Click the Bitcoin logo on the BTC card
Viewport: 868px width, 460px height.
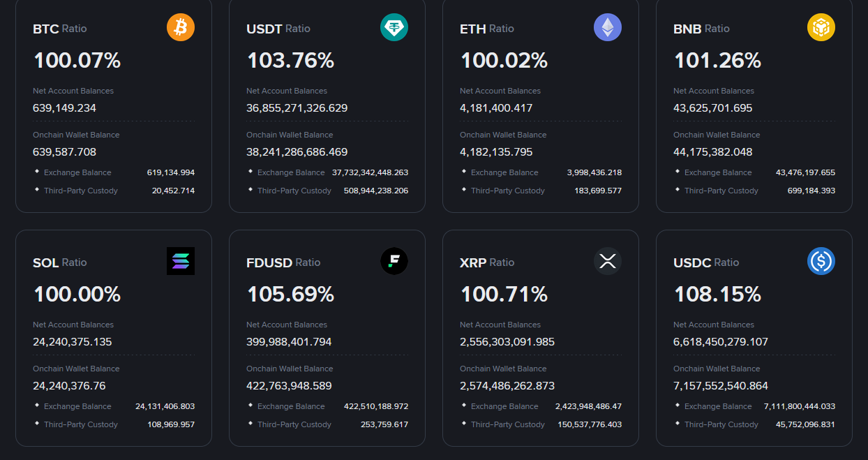[x=181, y=27]
